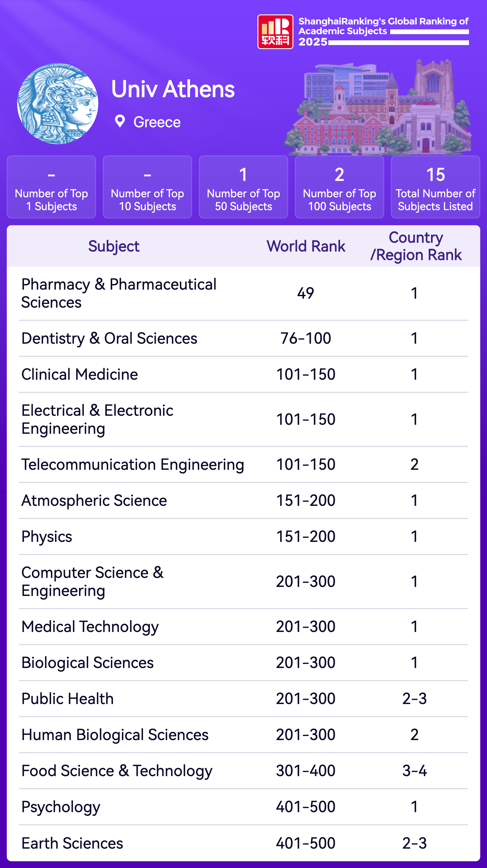Click the Subject column header
The image size is (487, 868).
(x=114, y=246)
